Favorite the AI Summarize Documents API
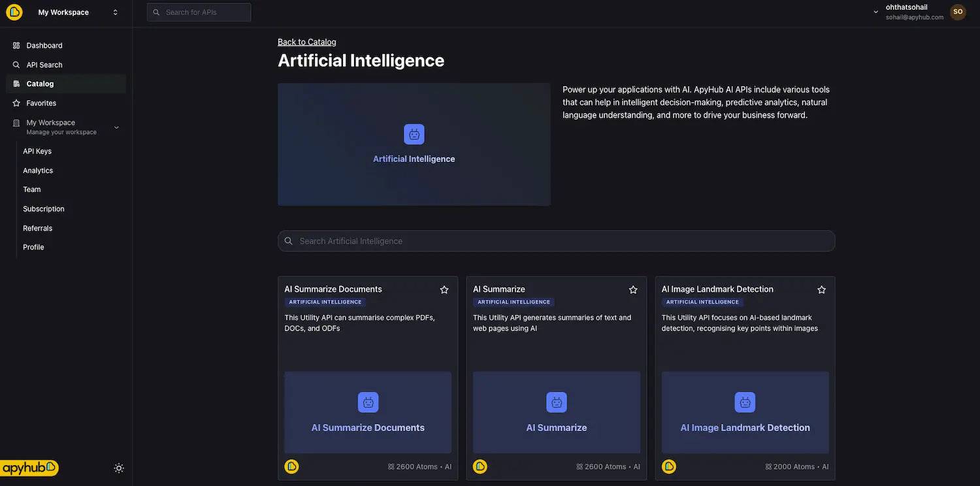 point(444,289)
